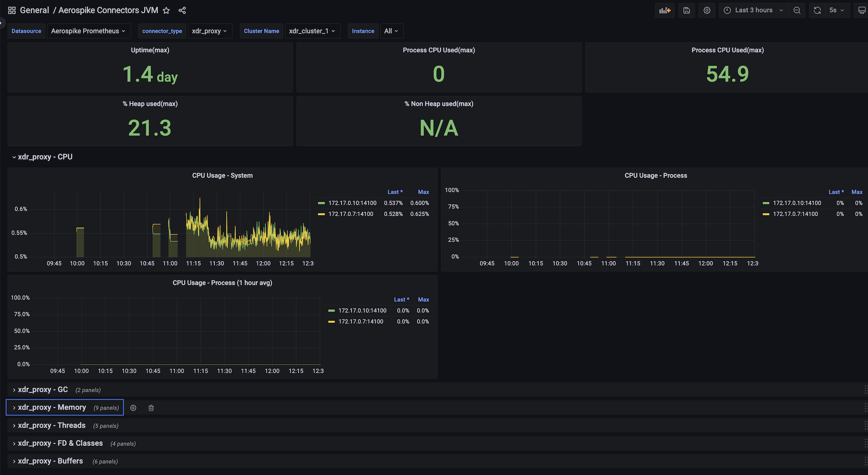Save the dashboard with disk icon
The image size is (868, 475).
point(686,10)
